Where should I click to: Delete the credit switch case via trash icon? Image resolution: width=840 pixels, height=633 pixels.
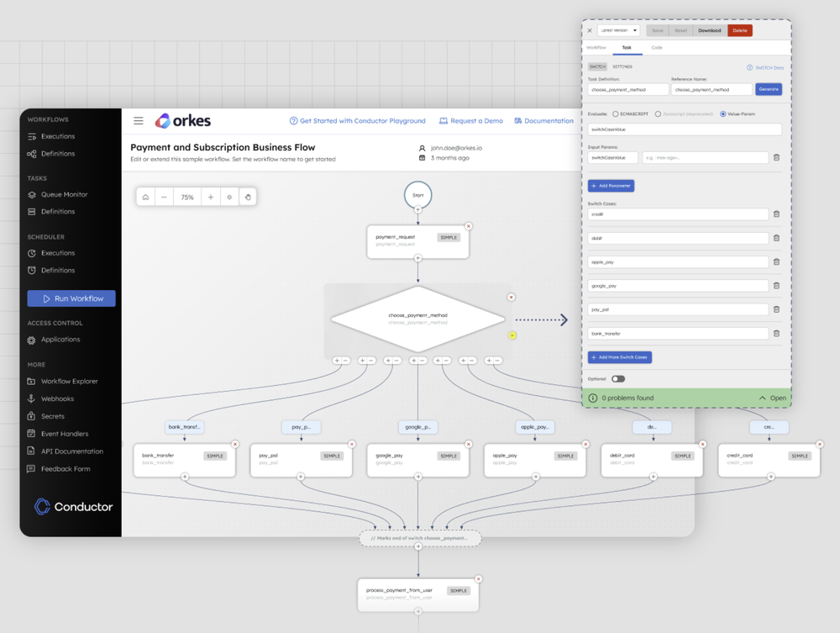pos(776,214)
